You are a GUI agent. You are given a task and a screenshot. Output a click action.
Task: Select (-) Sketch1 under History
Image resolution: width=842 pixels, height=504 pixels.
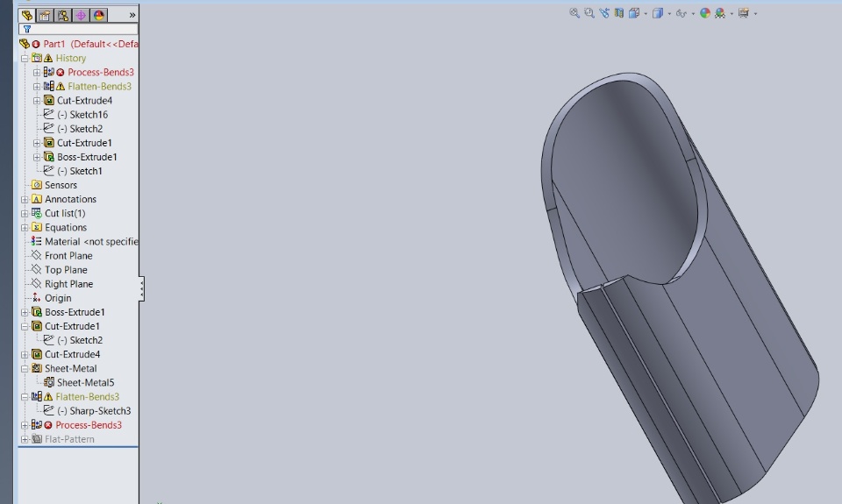(x=80, y=171)
